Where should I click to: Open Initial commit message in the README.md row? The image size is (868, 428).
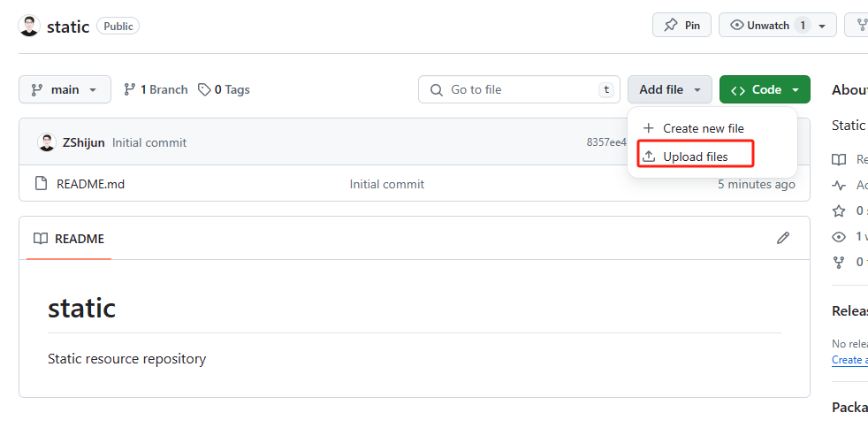[x=387, y=184]
